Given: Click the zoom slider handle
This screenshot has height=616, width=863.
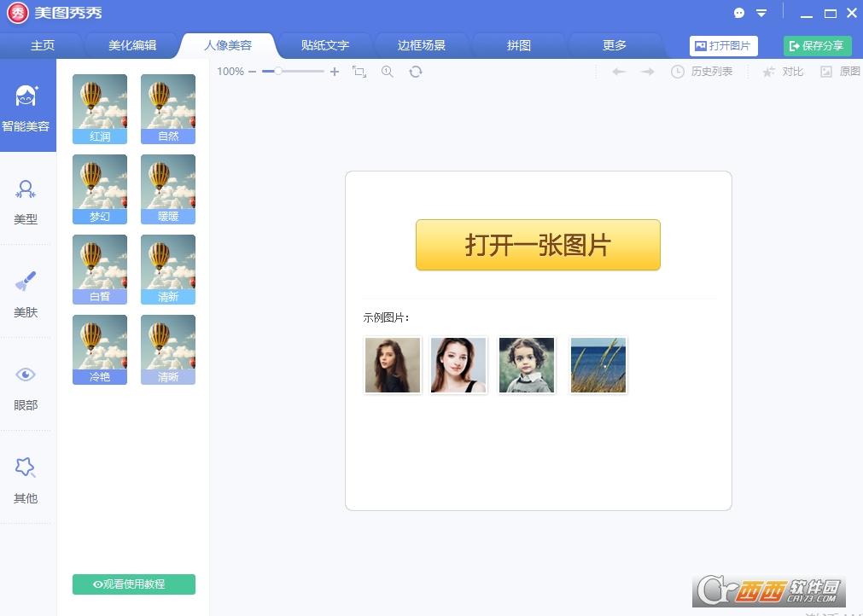Looking at the screenshot, I should 278,71.
